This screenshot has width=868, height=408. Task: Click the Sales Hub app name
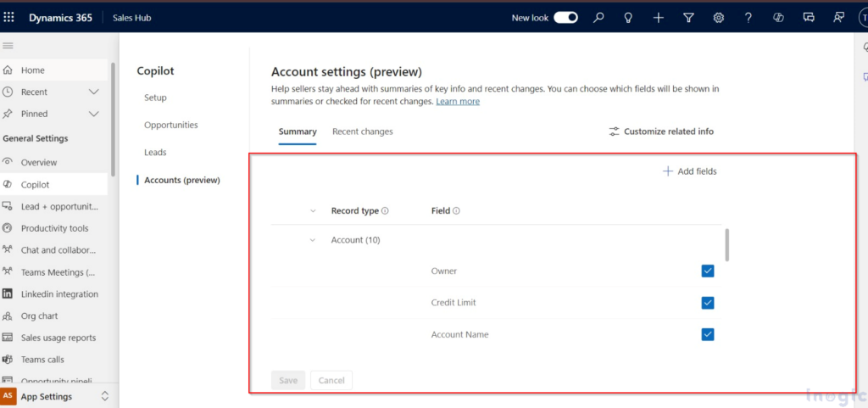(131, 18)
